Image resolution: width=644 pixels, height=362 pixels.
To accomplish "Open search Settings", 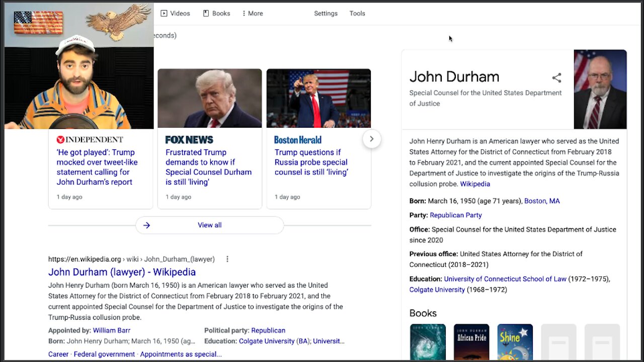I will 326,14.
